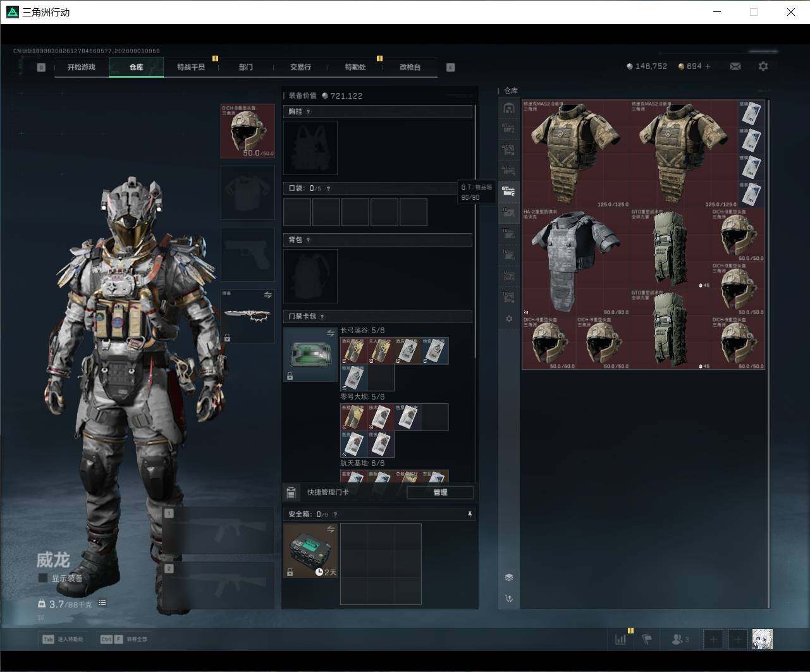810x672 pixels.
Task: Open the settings gear in top bar
Action: click(763, 66)
